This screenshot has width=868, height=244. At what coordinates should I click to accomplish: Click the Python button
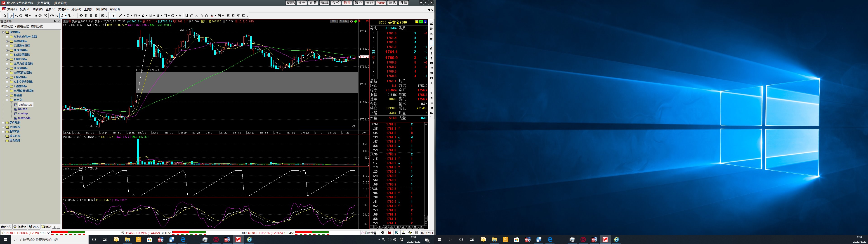tap(381, 3)
